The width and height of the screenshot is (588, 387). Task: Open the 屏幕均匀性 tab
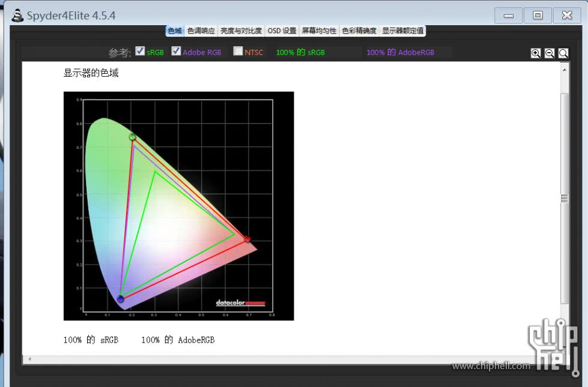point(319,31)
